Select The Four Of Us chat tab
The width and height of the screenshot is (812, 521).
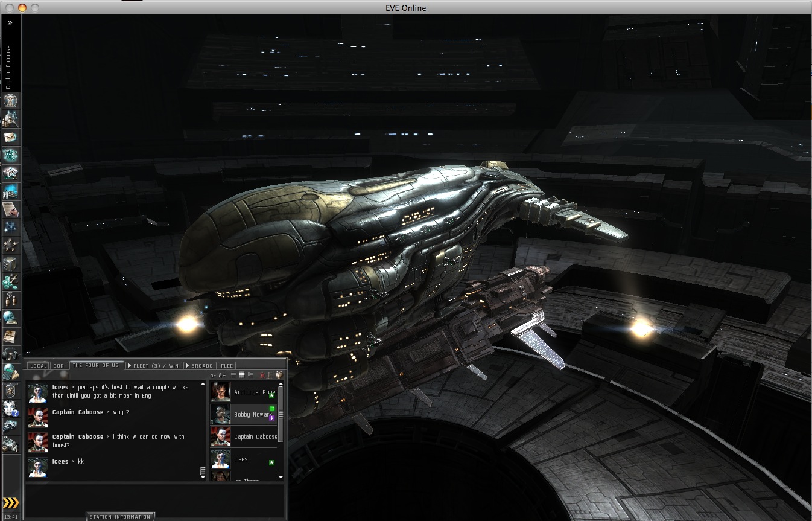(97, 365)
